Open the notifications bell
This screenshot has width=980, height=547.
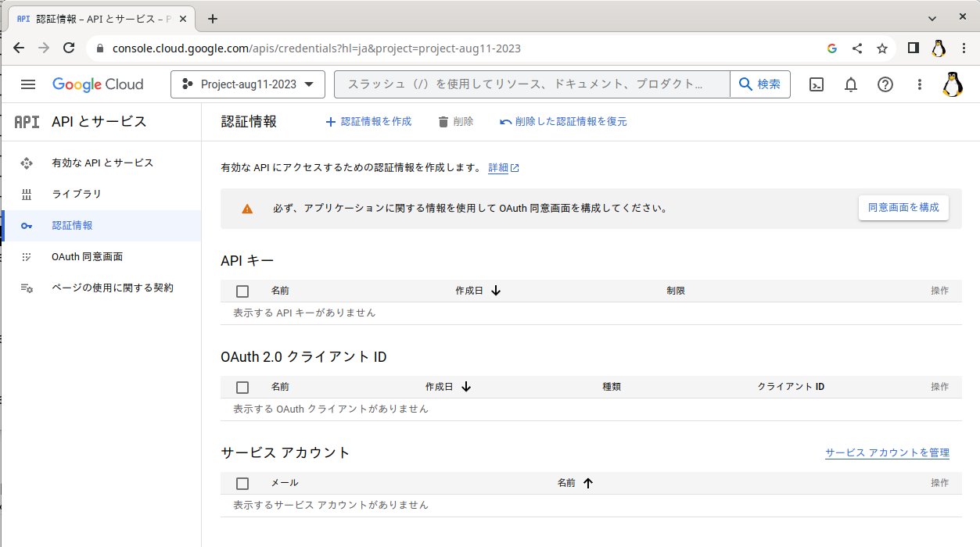(x=851, y=84)
